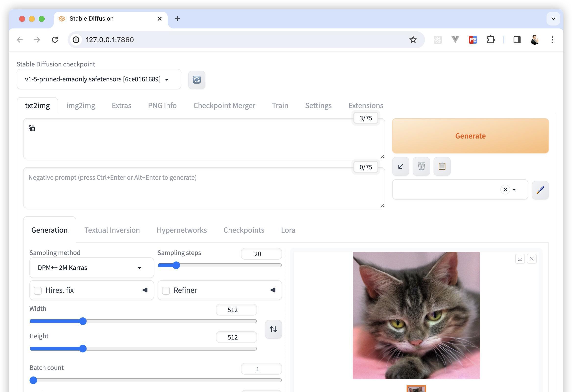Open the Extras tab
Screen dimensions: 572x392
click(x=122, y=106)
